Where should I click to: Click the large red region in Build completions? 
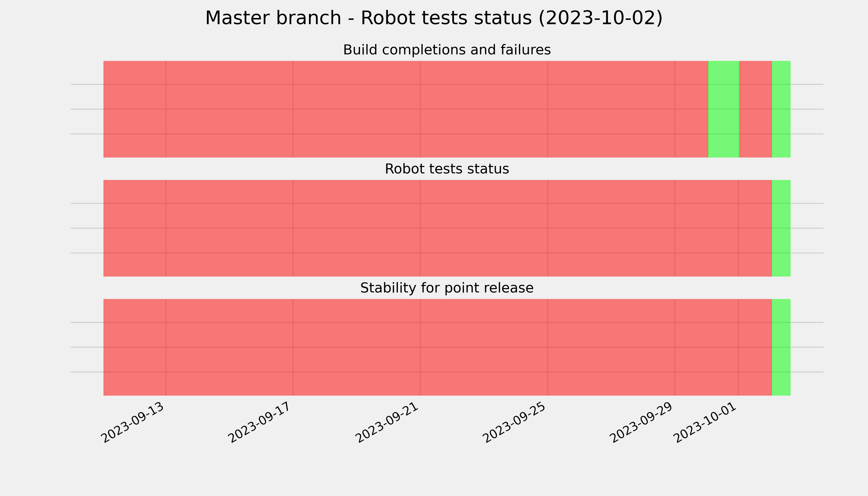tap(406, 109)
